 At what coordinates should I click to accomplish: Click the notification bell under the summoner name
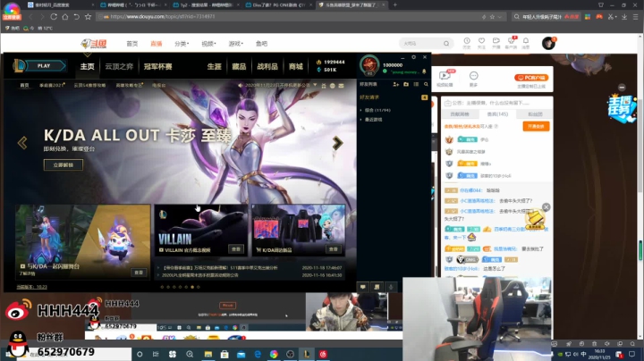coord(424,71)
